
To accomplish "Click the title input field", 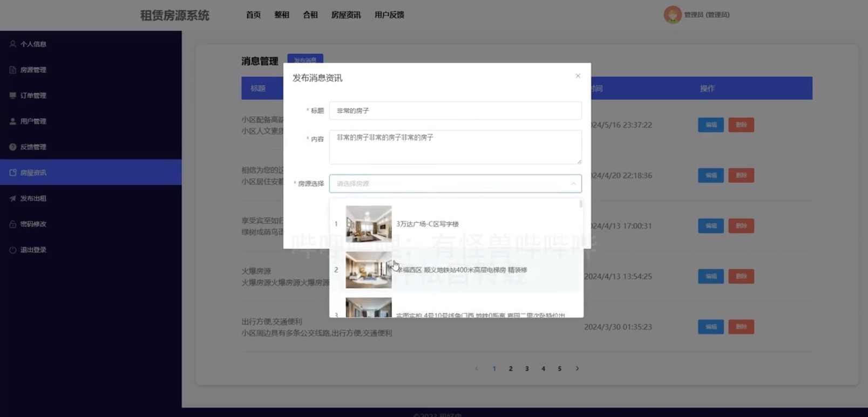I will pyautogui.click(x=455, y=111).
